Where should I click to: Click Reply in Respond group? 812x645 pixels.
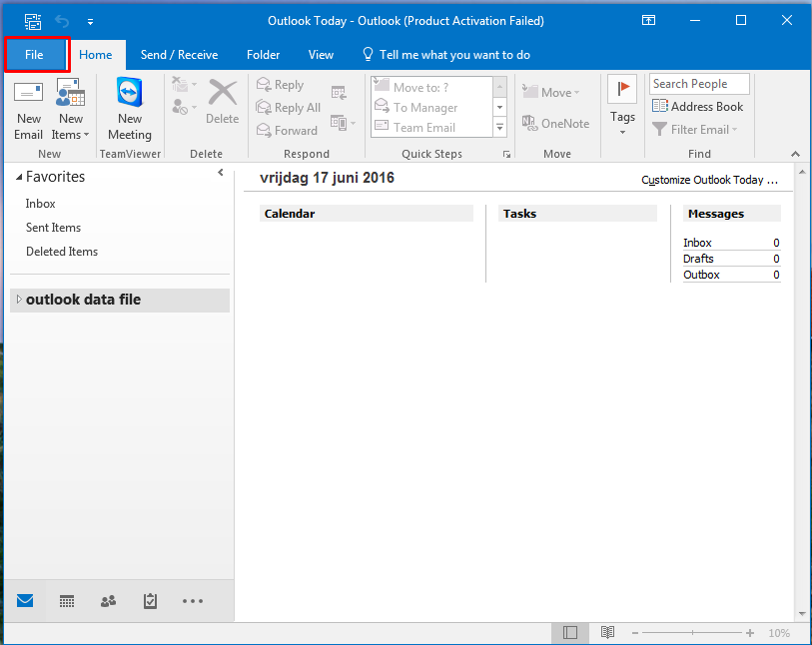coord(281,85)
